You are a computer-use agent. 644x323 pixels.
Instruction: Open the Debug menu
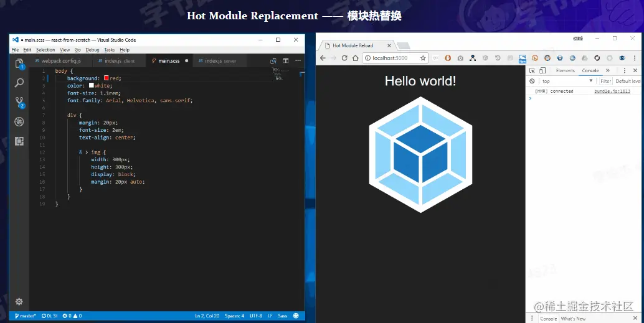[x=92, y=50]
